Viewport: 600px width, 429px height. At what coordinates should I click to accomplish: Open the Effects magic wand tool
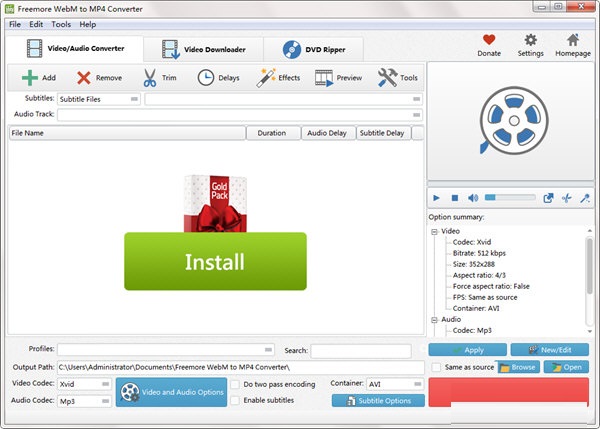[x=266, y=77]
